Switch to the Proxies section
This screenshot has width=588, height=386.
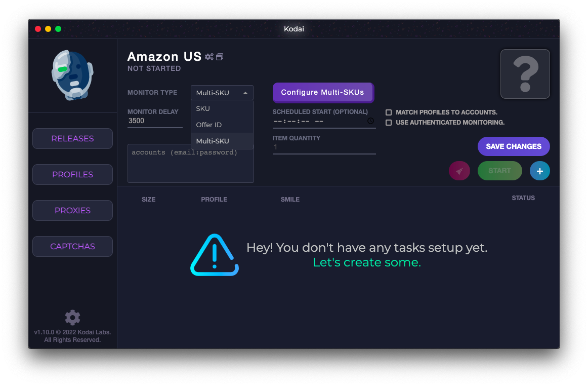[x=72, y=210]
